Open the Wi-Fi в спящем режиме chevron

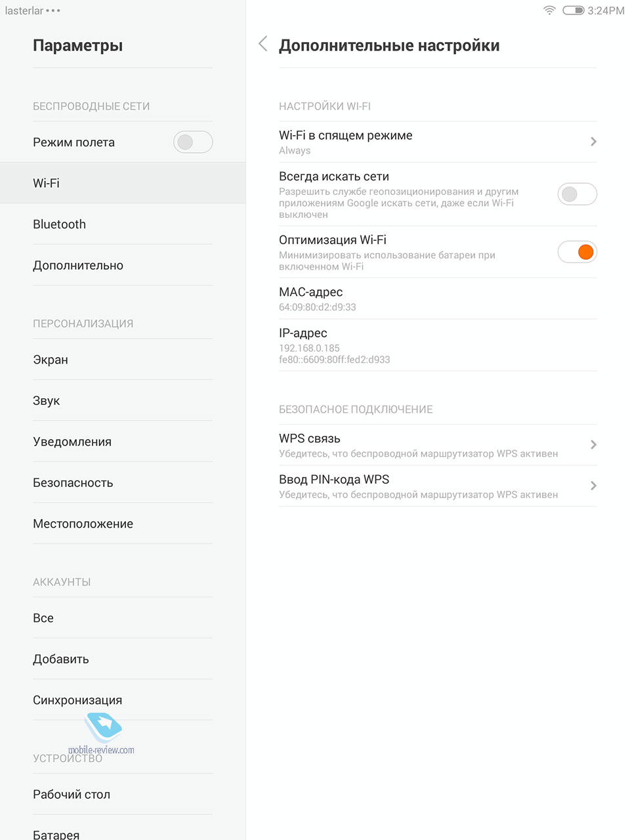coord(593,141)
